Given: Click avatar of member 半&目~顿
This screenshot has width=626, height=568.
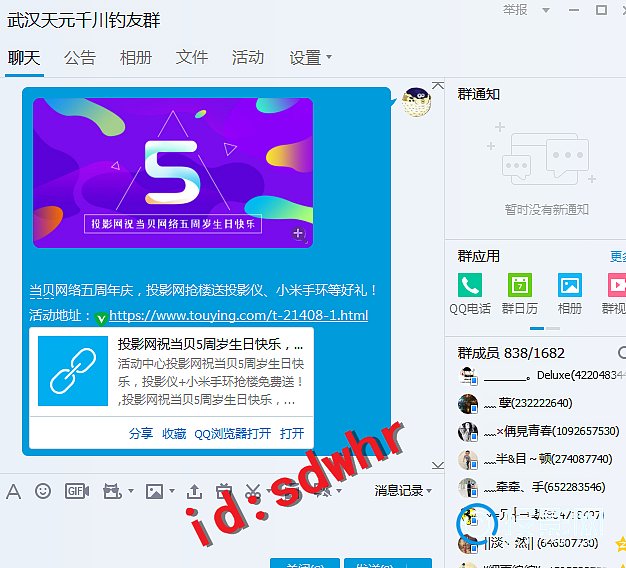Looking at the screenshot, I should point(468,459).
